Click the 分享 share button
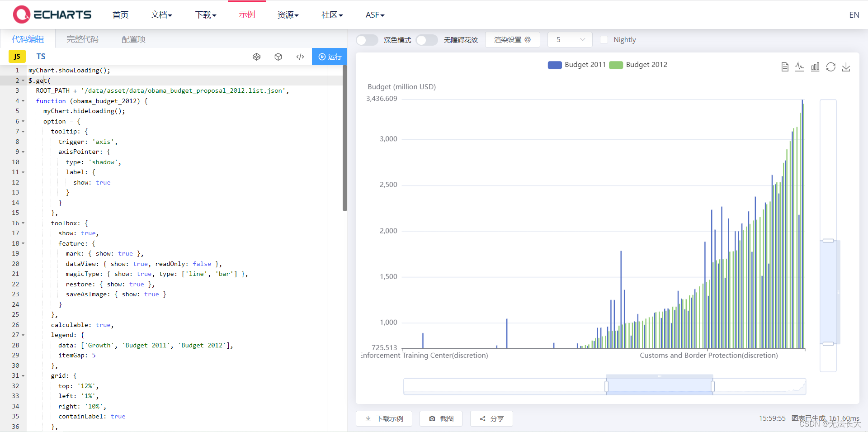Image resolution: width=868 pixels, height=432 pixels. 491,418
